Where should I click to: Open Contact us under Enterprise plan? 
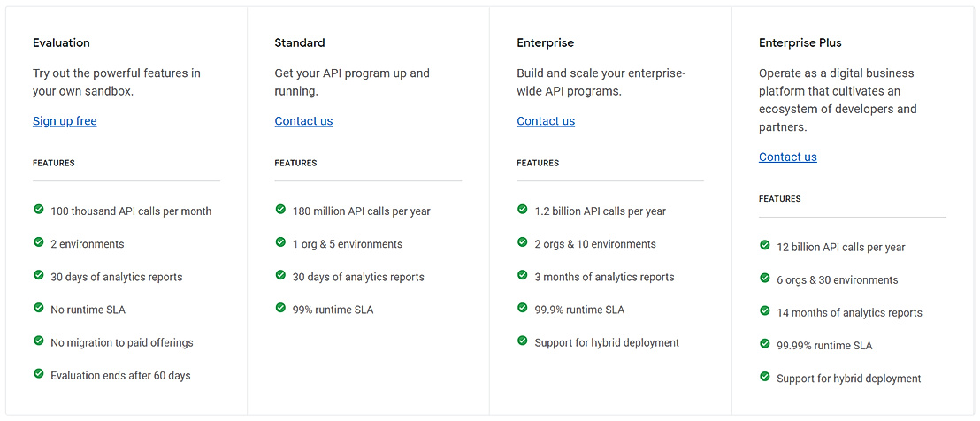coord(546,121)
